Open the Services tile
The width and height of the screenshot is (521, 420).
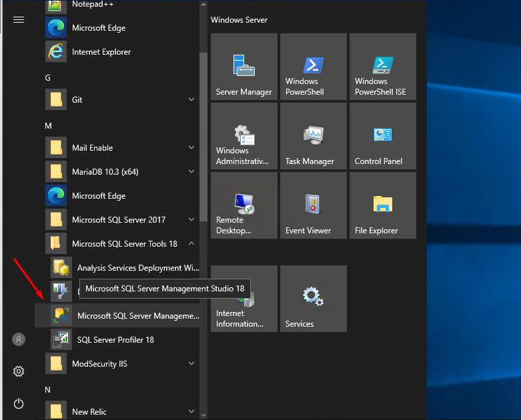314,299
